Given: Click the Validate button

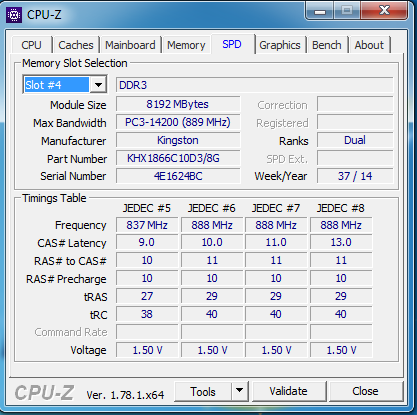Looking at the screenshot, I should pos(289,391).
